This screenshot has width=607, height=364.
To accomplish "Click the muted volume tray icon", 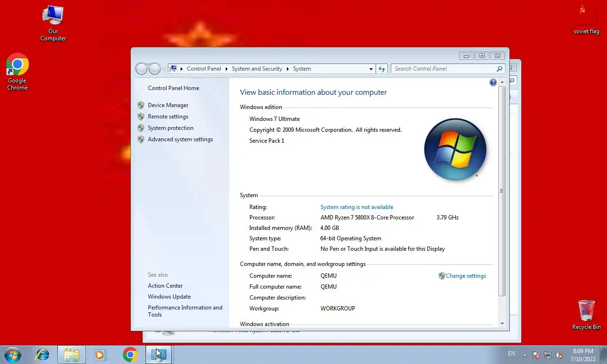I will (x=559, y=355).
